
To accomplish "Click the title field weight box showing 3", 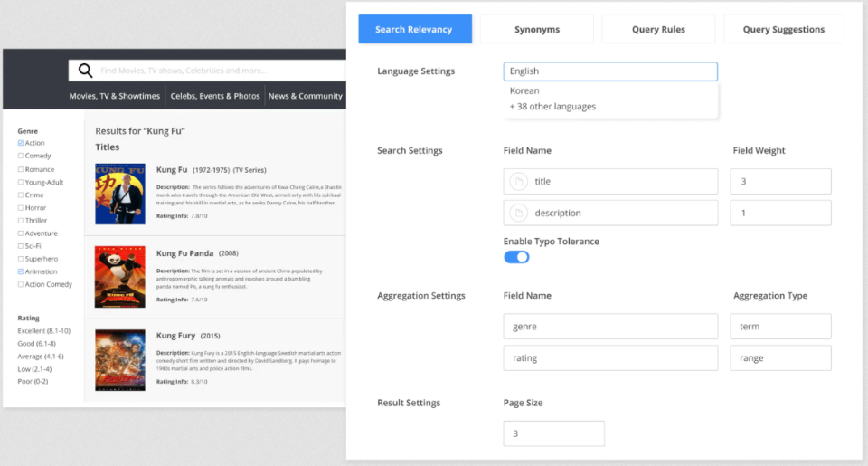I will (780, 181).
